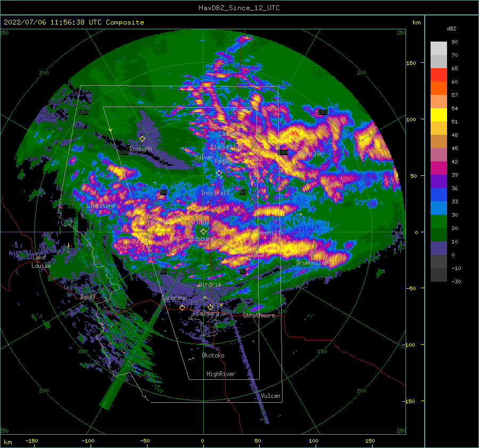Click the Stettler label
479x448 pixels.
pyautogui.click(x=311, y=154)
